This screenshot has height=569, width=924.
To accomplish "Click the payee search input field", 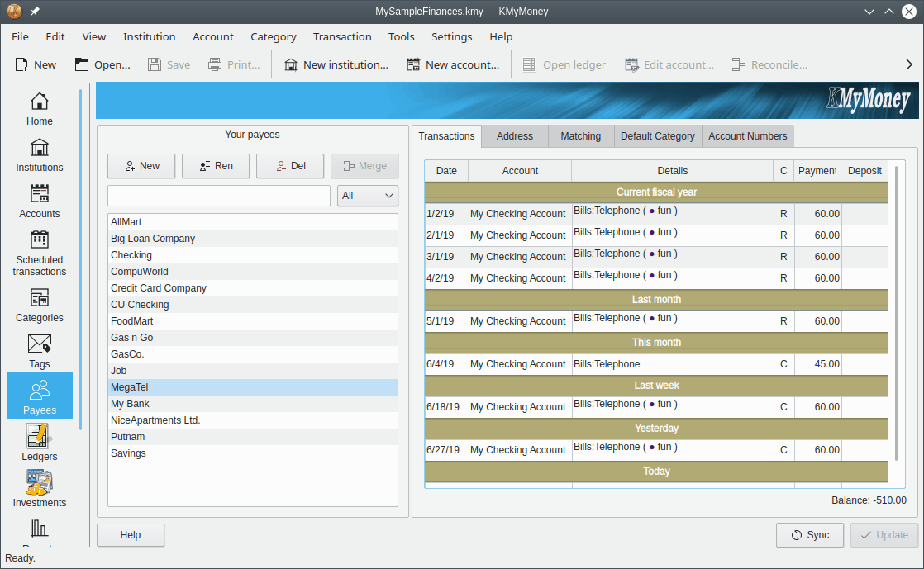I will 219,196.
